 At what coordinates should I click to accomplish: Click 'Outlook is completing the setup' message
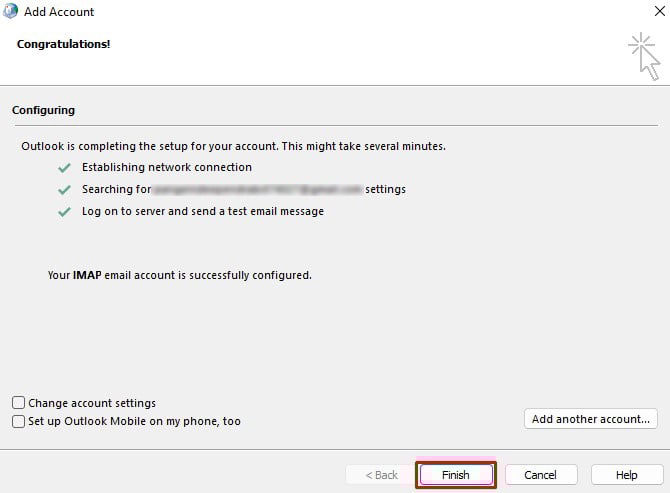click(x=233, y=146)
